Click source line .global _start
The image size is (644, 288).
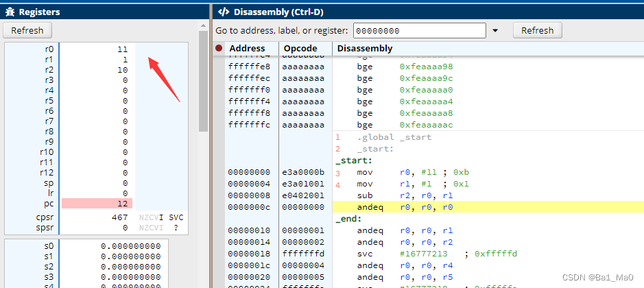click(x=394, y=137)
